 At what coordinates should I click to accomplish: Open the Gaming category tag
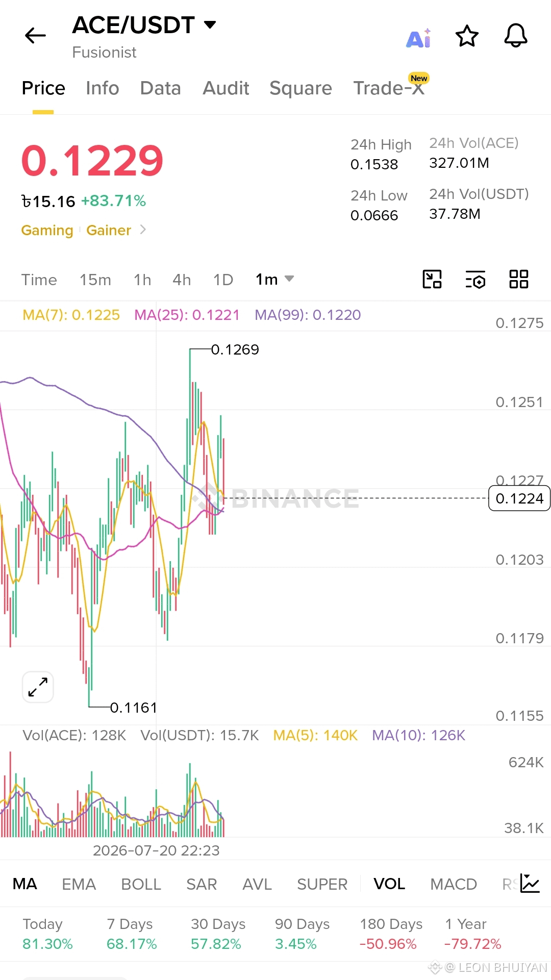pyautogui.click(x=47, y=231)
